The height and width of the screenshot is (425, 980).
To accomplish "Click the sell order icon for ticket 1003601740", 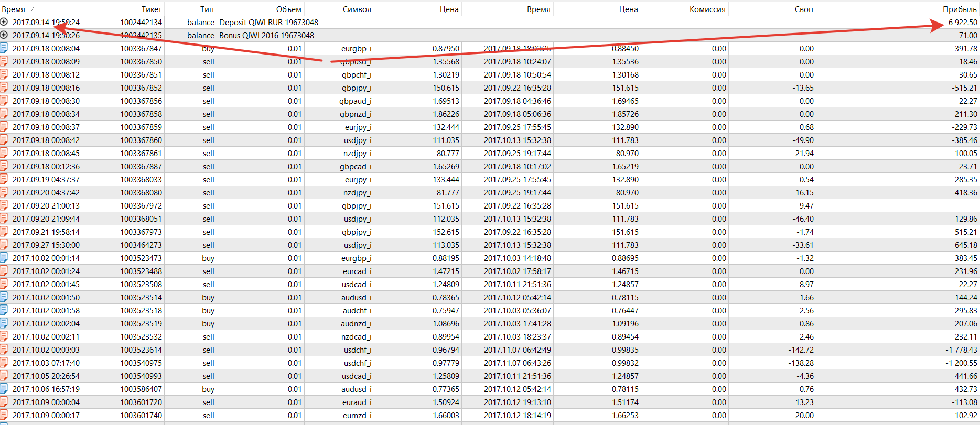I will coord(4,415).
